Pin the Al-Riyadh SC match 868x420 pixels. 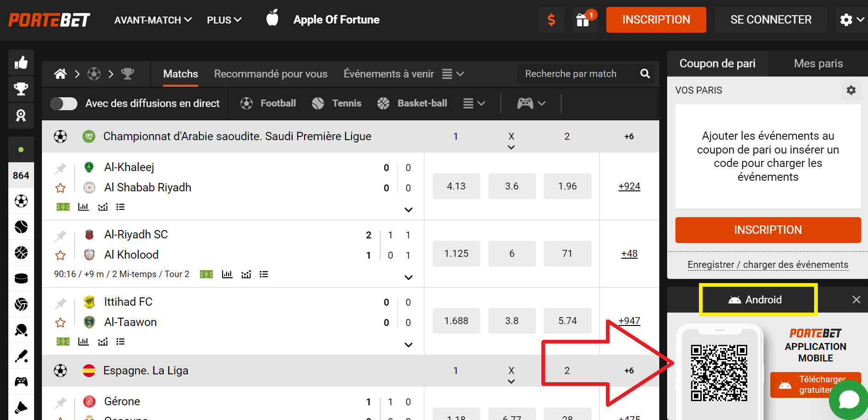60,235
